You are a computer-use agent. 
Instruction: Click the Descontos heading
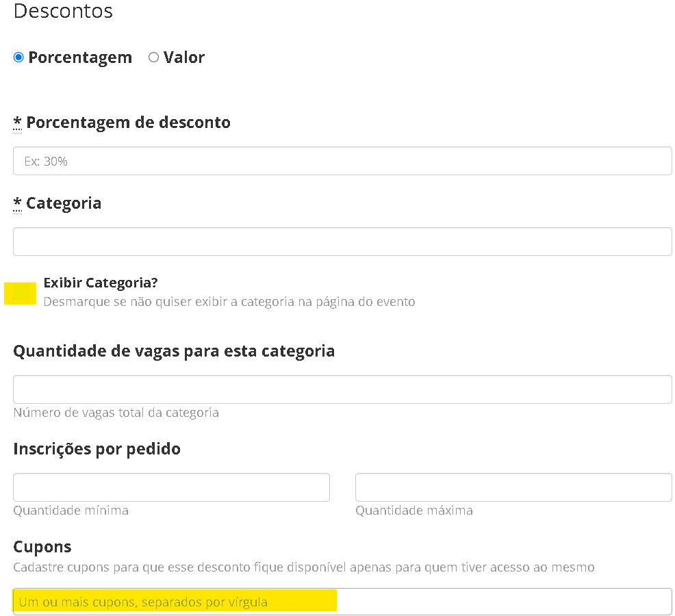click(x=63, y=11)
